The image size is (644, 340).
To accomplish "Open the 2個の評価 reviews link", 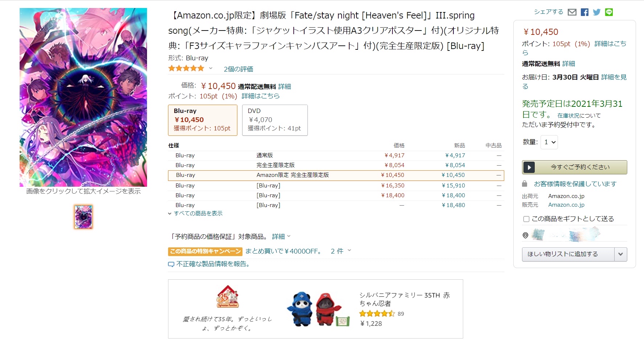I will [239, 69].
